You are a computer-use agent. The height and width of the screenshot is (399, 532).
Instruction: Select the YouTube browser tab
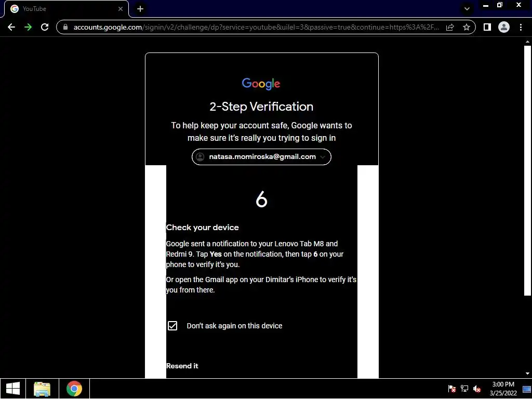click(x=66, y=9)
